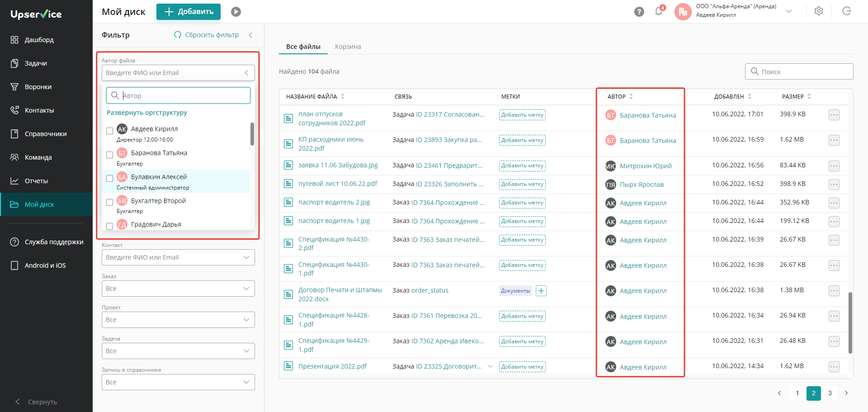Viewport: 868px width, 412px height.
Task: Open Справочники in the sidebar
Action: tap(46, 134)
